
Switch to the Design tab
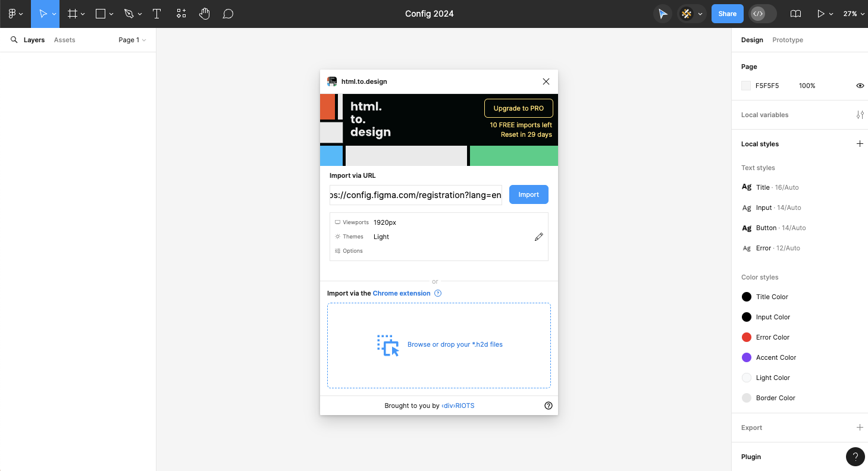752,40
